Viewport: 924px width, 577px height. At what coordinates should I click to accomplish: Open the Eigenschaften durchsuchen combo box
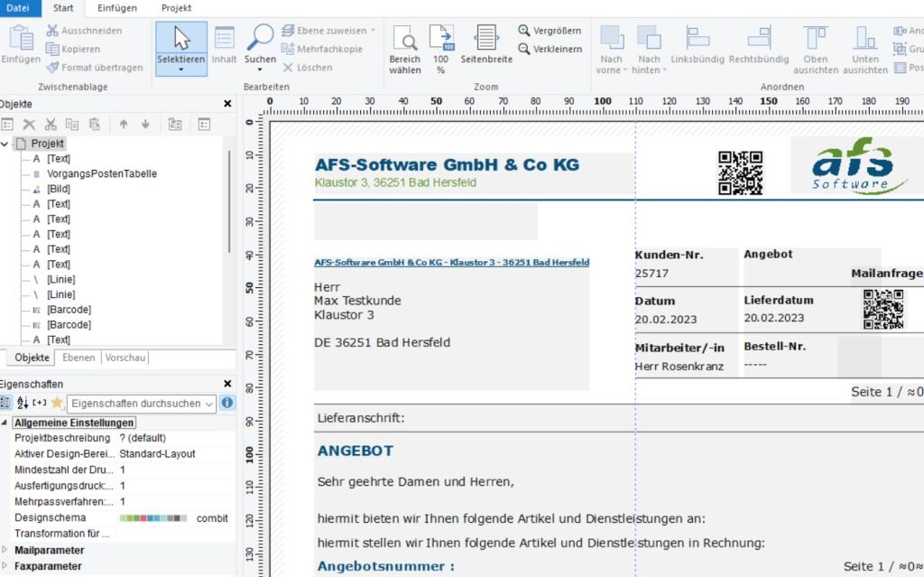142,404
